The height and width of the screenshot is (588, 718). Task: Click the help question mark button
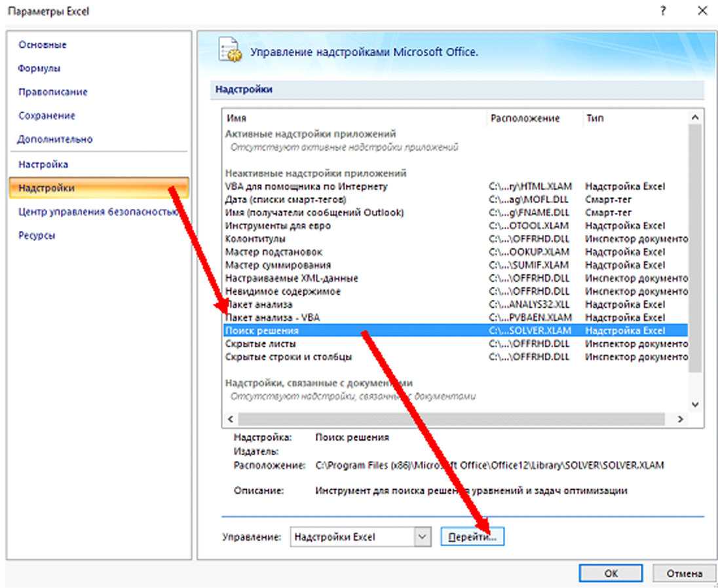[x=662, y=11]
